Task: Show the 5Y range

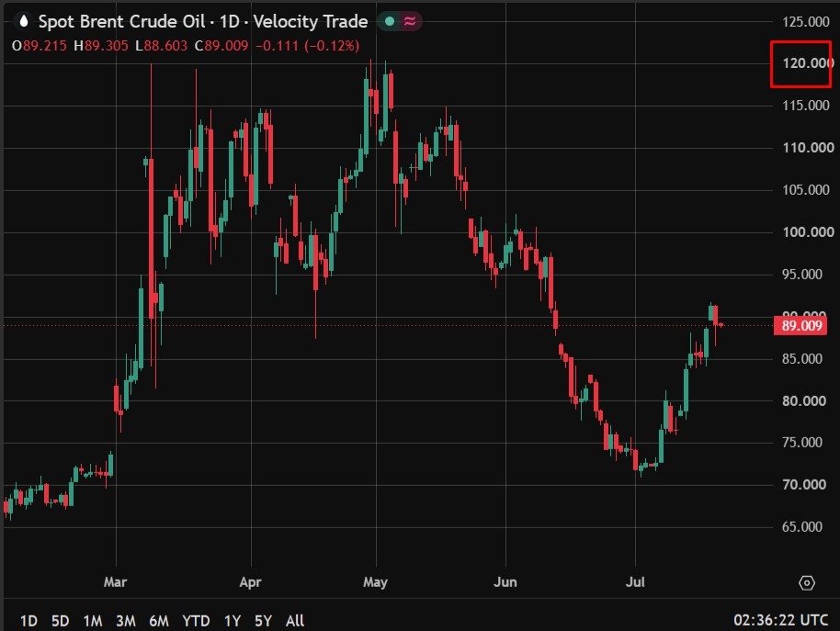Action: click(263, 621)
